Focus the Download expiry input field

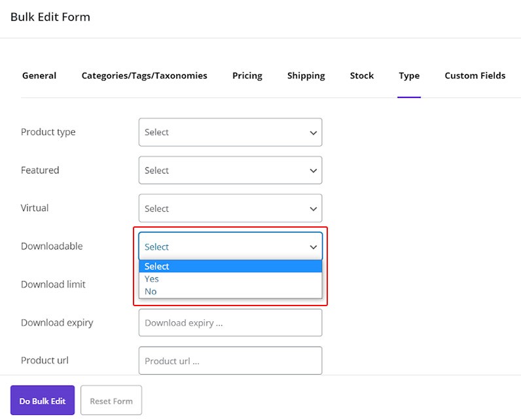point(230,323)
